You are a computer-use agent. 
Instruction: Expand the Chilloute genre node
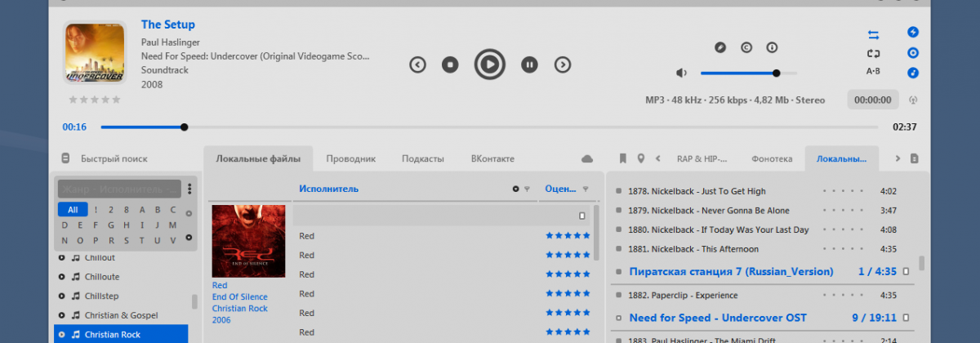pos(61,277)
